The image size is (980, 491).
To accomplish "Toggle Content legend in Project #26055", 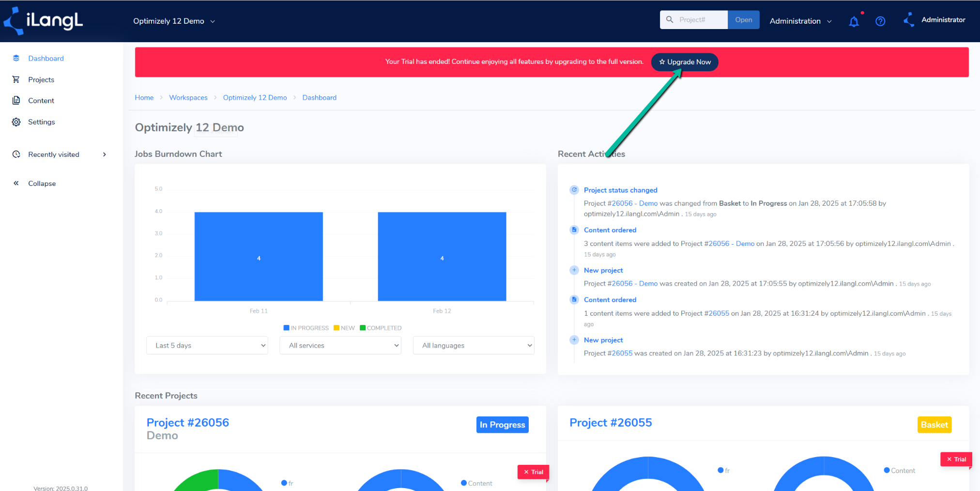I will (x=900, y=470).
